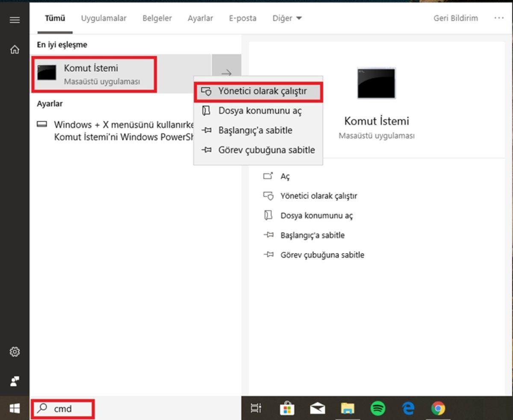This screenshot has width=513, height=420.
Task: Click the Settings gear in the left sidebar
Action: point(15,352)
